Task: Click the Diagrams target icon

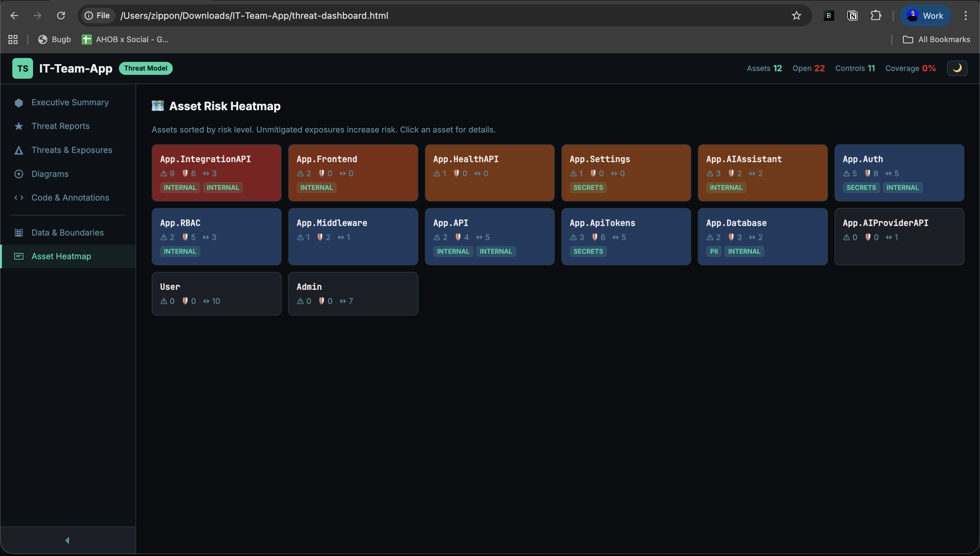Action: (x=18, y=174)
